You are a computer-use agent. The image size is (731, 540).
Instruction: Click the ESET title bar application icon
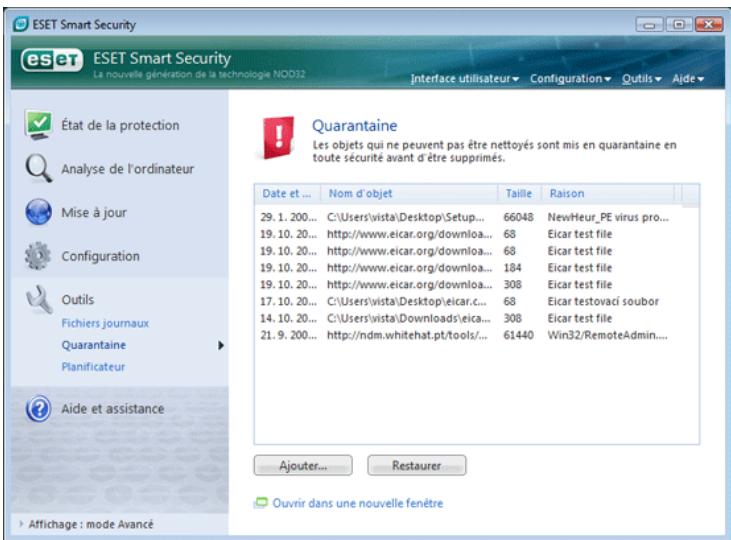pos(21,24)
